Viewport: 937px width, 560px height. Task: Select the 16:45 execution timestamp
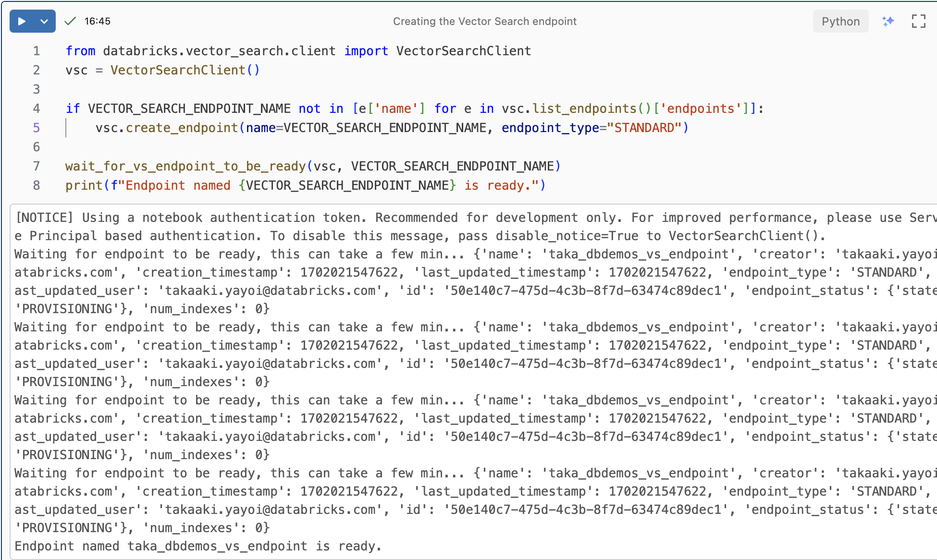[x=97, y=21]
